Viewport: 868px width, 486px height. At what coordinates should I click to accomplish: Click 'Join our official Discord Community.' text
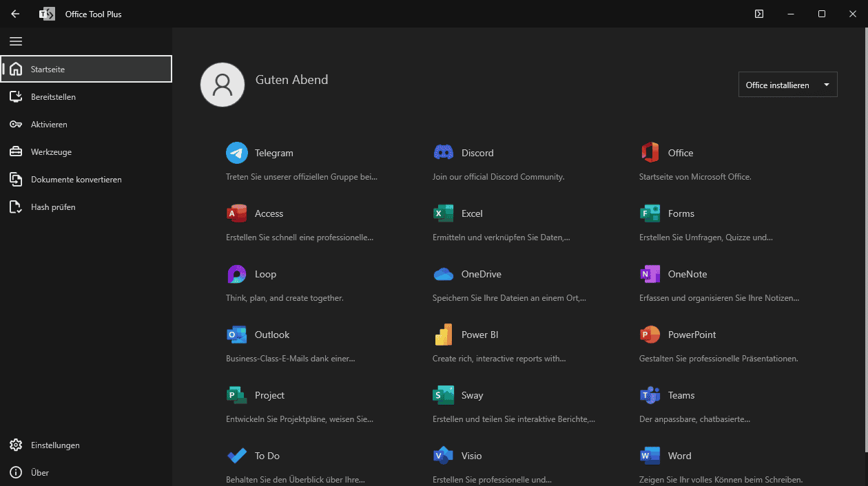499,177
